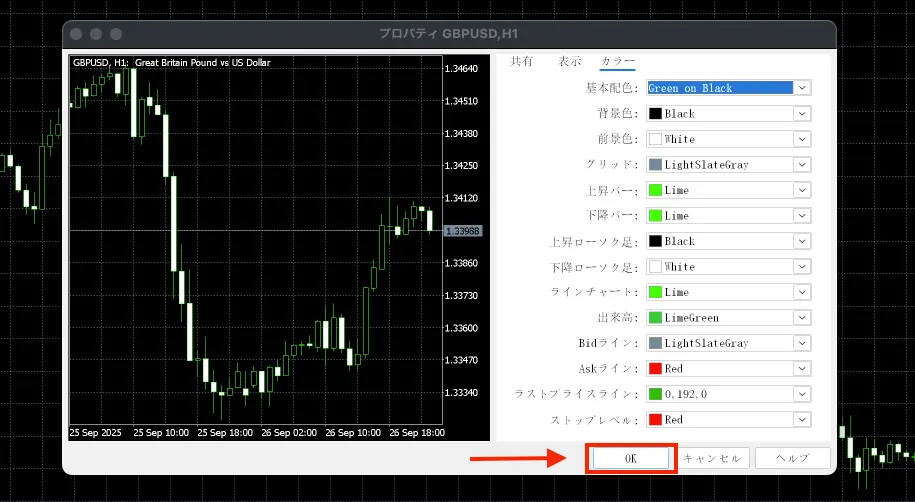Switch to the 表示 tab
The image size is (915, 502).
coord(570,61)
